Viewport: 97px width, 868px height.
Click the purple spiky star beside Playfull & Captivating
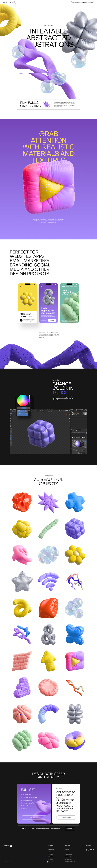pos(47,104)
